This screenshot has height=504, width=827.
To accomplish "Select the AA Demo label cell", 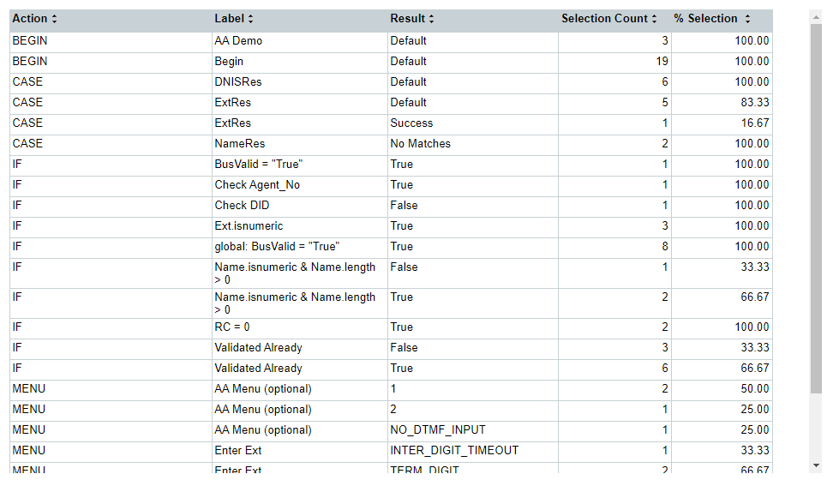I will [x=300, y=41].
